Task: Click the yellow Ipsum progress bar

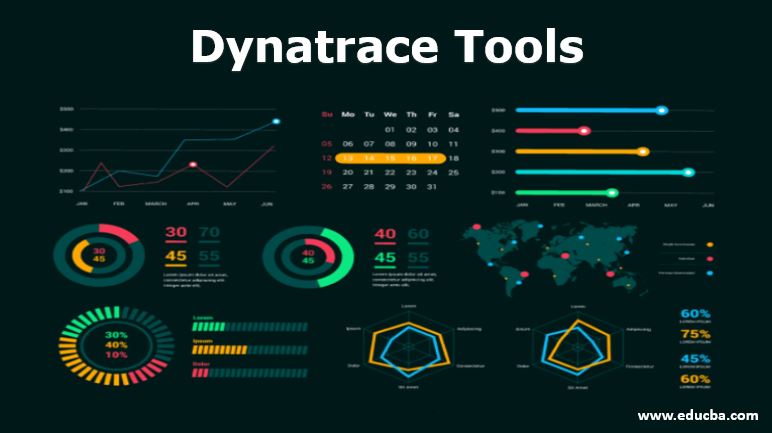Action: click(250, 350)
